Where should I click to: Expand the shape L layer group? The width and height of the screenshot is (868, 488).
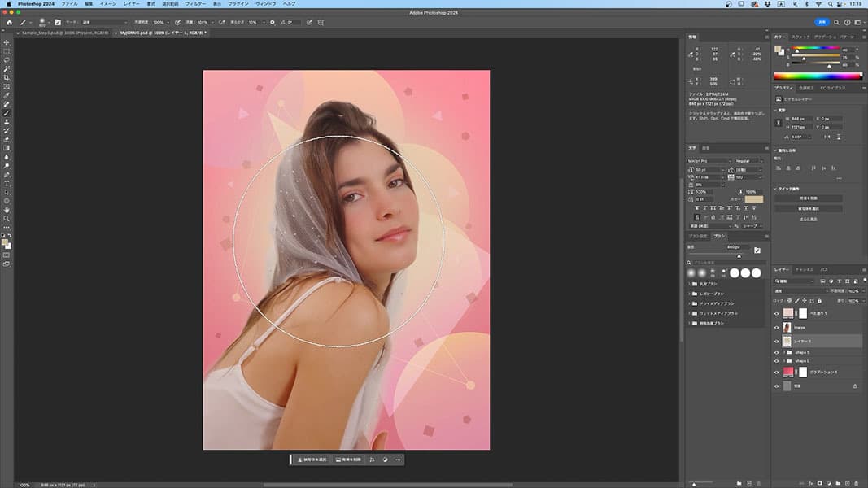click(x=786, y=360)
